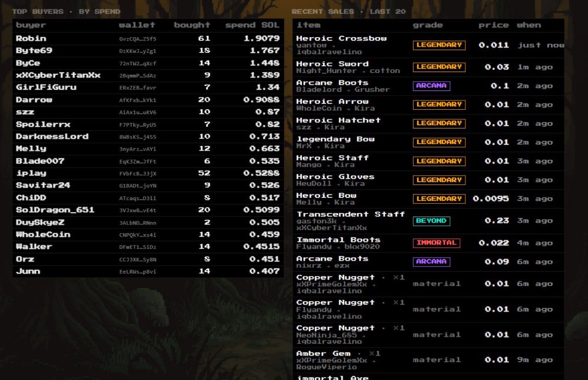Click the IMMORTAL grade badge
Viewport: 588px width, 380px height.
point(437,243)
